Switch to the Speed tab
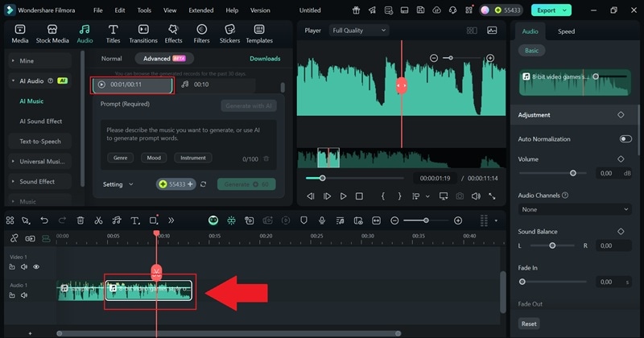Image resolution: width=644 pixels, height=338 pixels. point(566,31)
